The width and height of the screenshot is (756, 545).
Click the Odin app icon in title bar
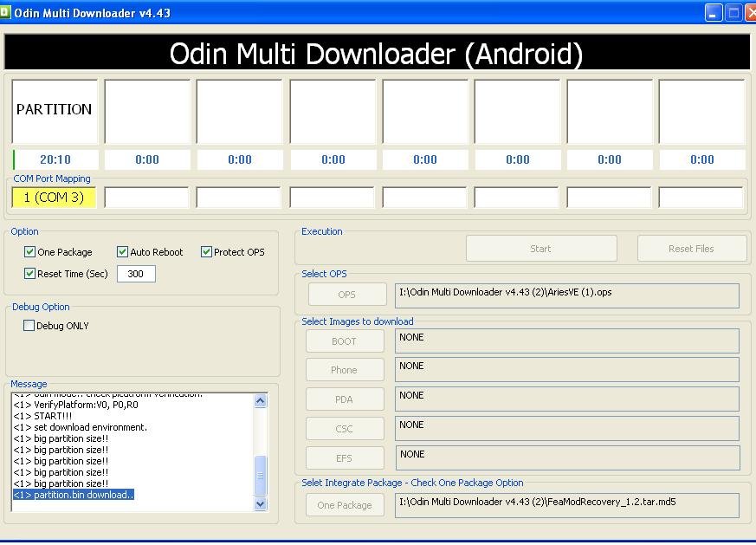[4, 12]
